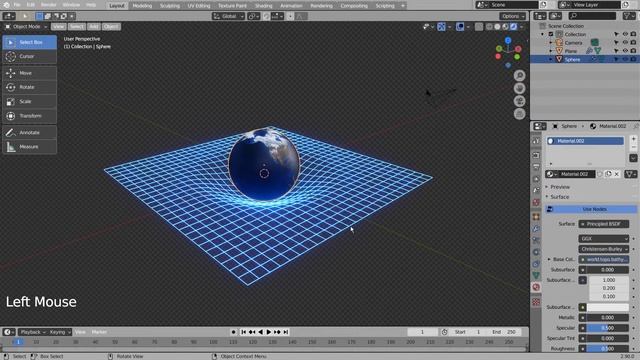Viewport: 640px width, 360px height.
Task: Activate the Cursor tool
Action: pos(29,56)
